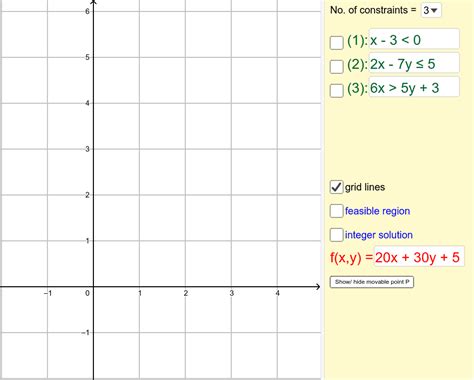The height and width of the screenshot is (380, 474).
Task: Enable the feasible region checkbox
Action: coord(336,211)
